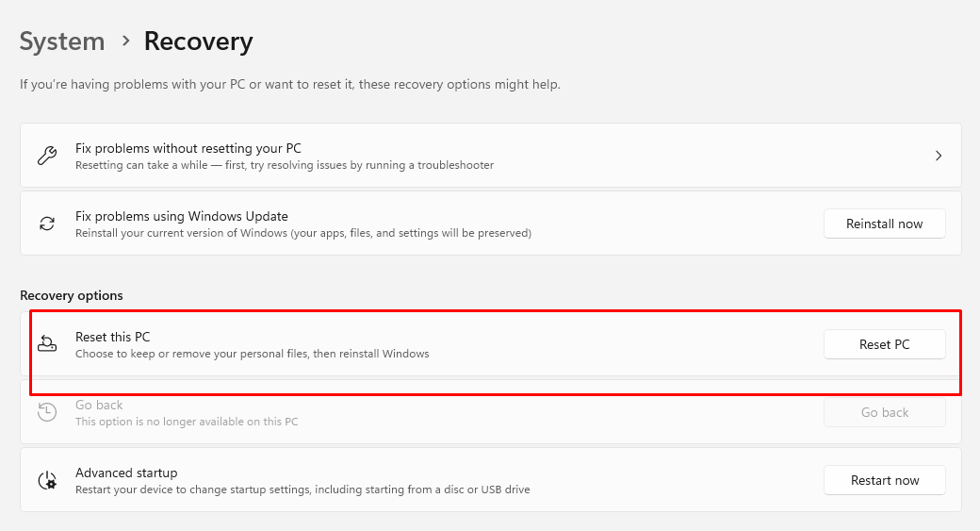Expand troubleshooter options via right chevron arrow

click(938, 156)
